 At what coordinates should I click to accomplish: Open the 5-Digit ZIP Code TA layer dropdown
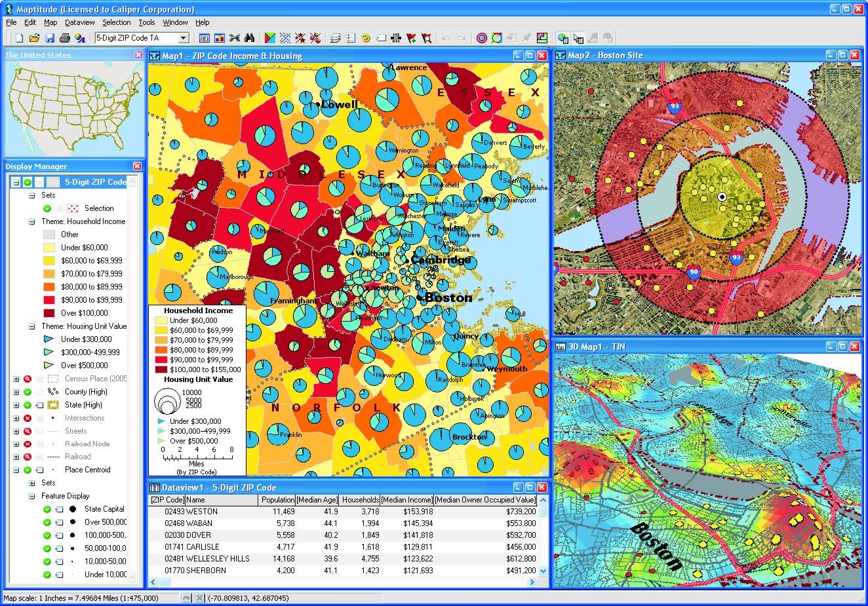[x=184, y=38]
